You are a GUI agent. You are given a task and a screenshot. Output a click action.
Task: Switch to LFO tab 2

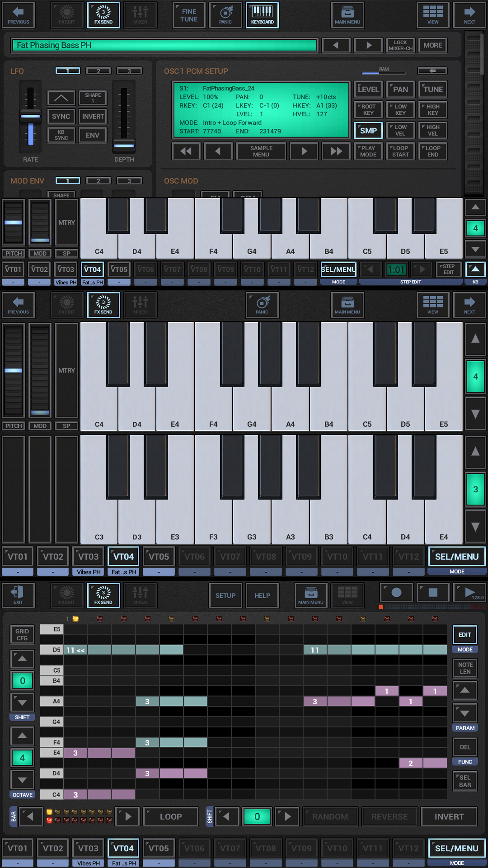pyautogui.click(x=99, y=71)
